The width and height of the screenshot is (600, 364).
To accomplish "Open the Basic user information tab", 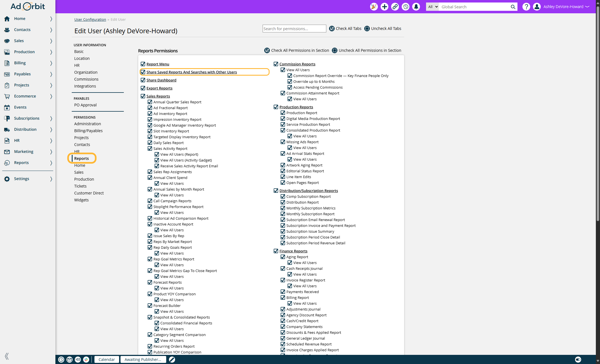I will coord(79,52).
